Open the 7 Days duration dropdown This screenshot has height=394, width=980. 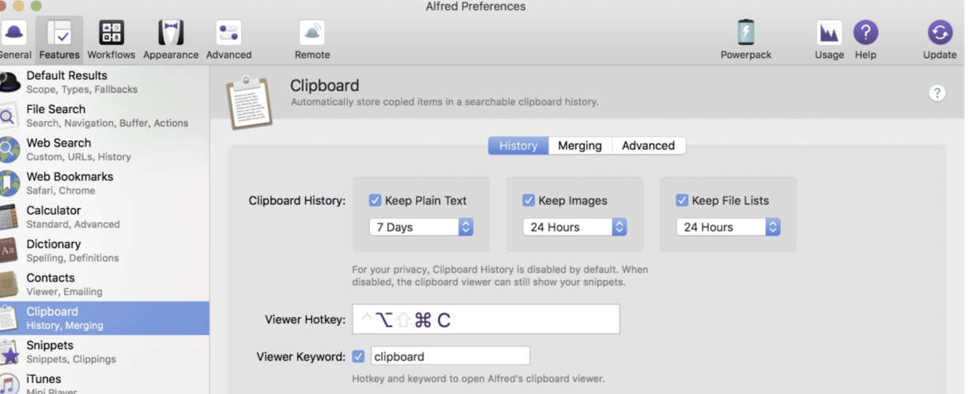click(421, 227)
